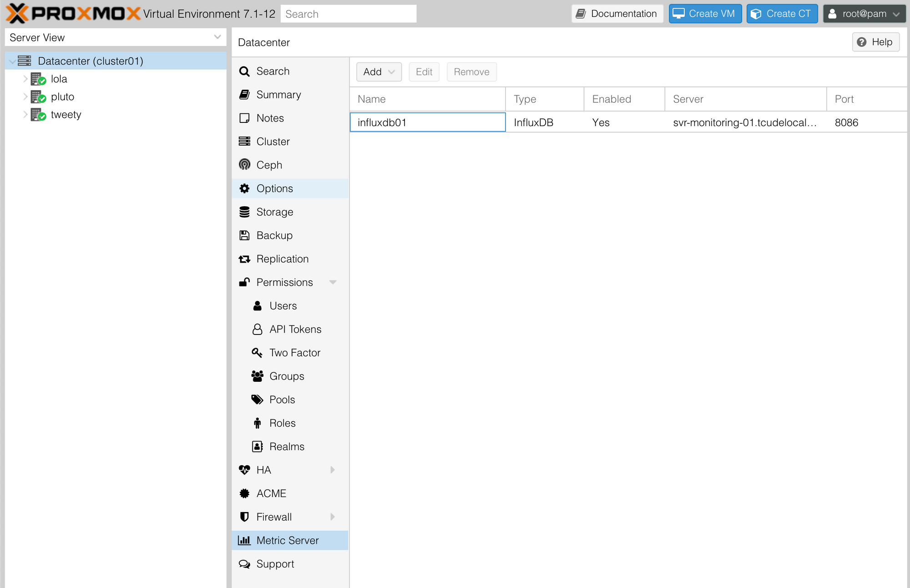Click the Roles figure icon
The height and width of the screenshot is (588, 910).
point(258,423)
